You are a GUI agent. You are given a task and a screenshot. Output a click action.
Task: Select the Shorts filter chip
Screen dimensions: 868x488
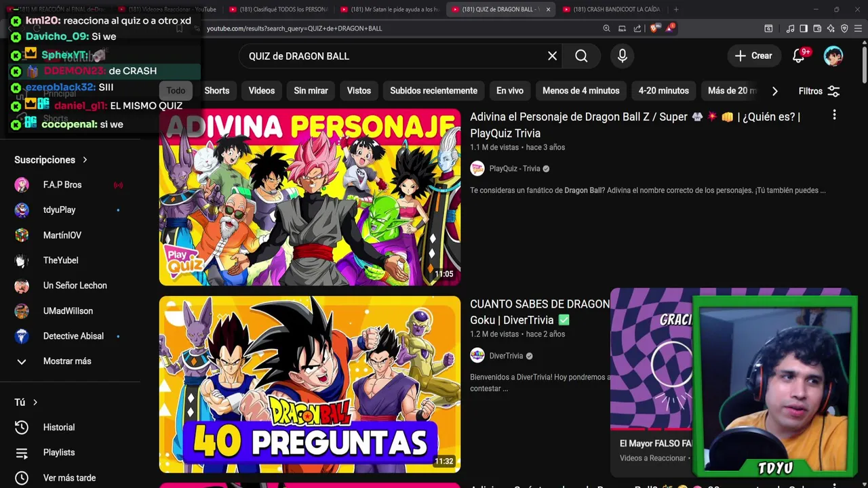(x=217, y=91)
